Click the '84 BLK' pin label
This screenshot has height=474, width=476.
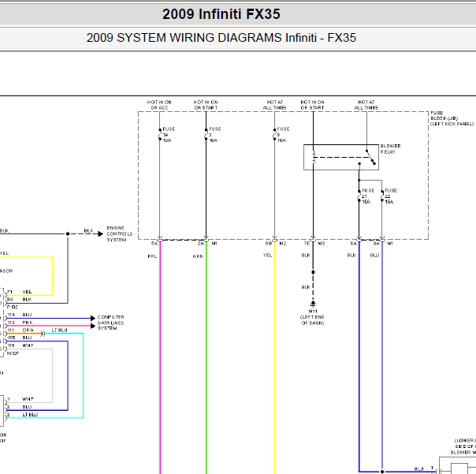point(19,299)
